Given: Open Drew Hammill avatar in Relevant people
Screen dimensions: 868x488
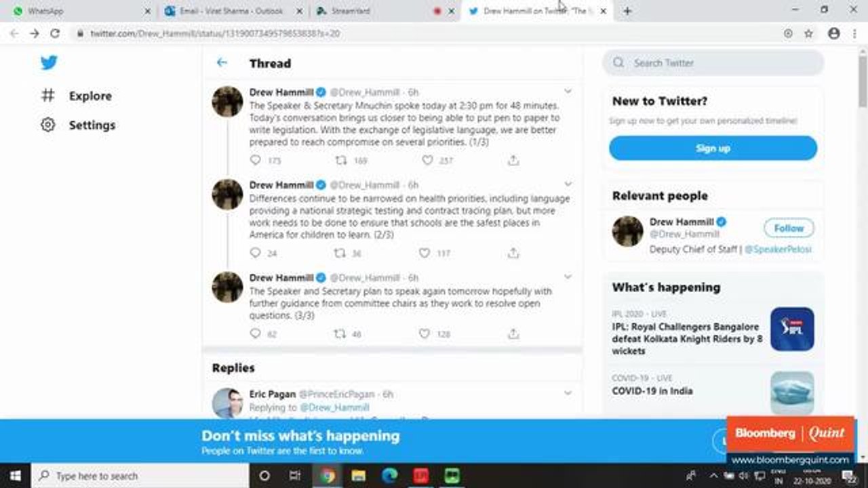Looking at the screenshot, I should (x=627, y=231).
